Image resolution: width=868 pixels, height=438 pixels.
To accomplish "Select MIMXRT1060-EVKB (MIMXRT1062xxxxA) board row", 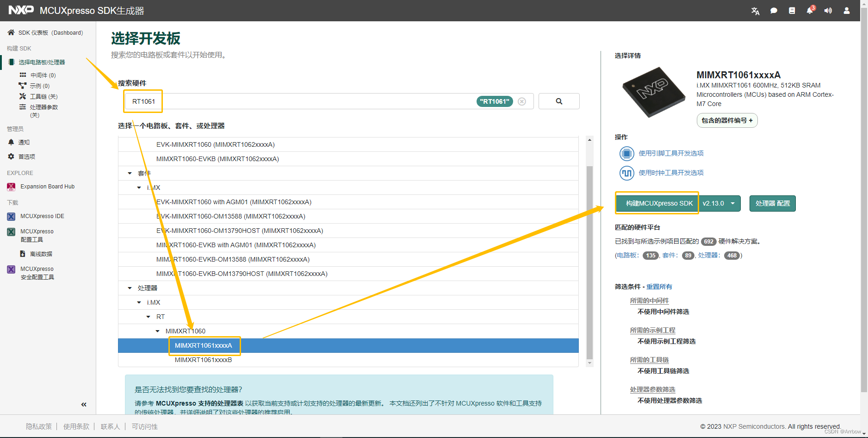I will pos(348,159).
